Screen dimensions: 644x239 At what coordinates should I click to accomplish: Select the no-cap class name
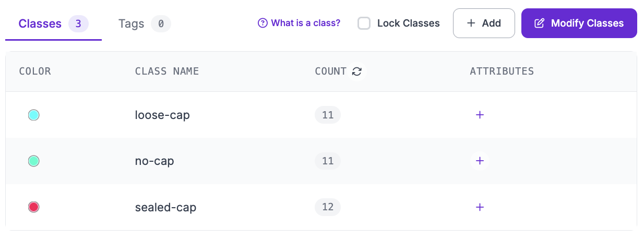154,161
